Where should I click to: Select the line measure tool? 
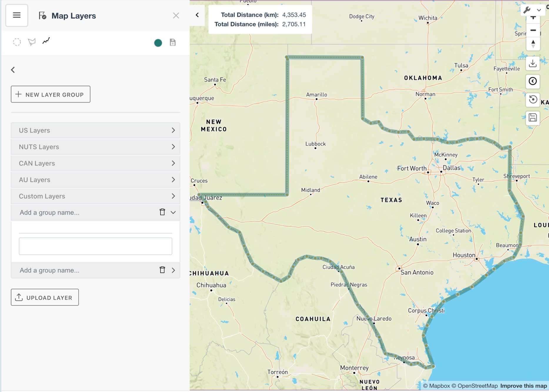click(46, 41)
